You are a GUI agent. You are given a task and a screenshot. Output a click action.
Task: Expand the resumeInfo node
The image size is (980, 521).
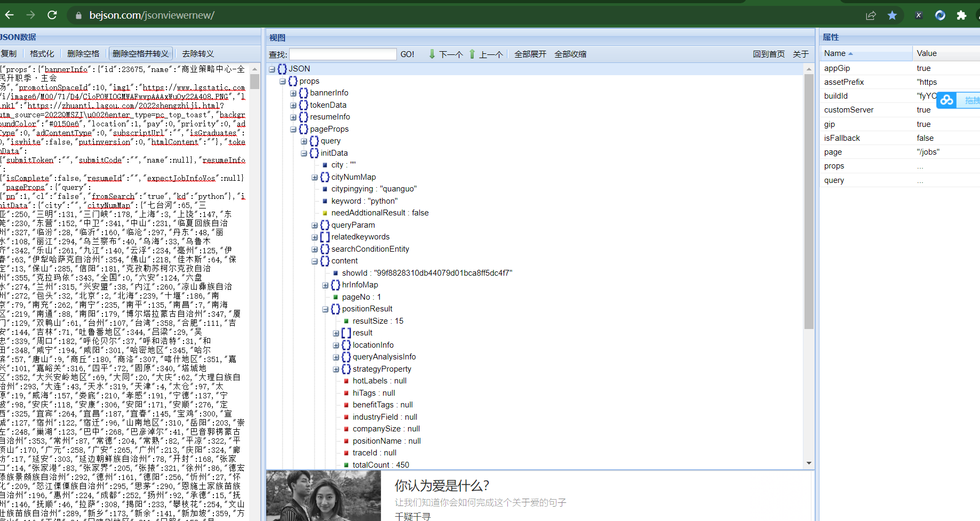pos(293,117)
